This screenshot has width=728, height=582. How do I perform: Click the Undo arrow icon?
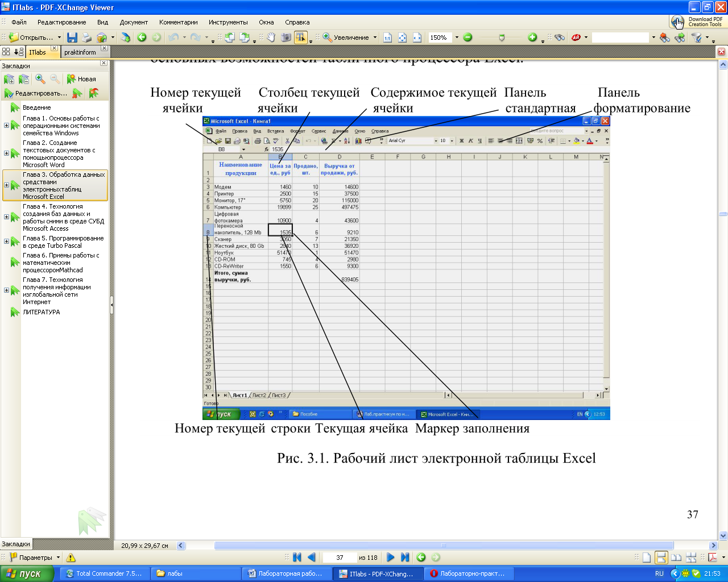pos(172,38)
